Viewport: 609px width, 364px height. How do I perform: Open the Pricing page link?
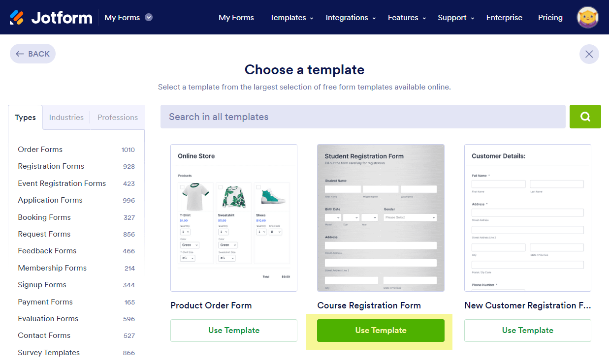tap(550, 18)
